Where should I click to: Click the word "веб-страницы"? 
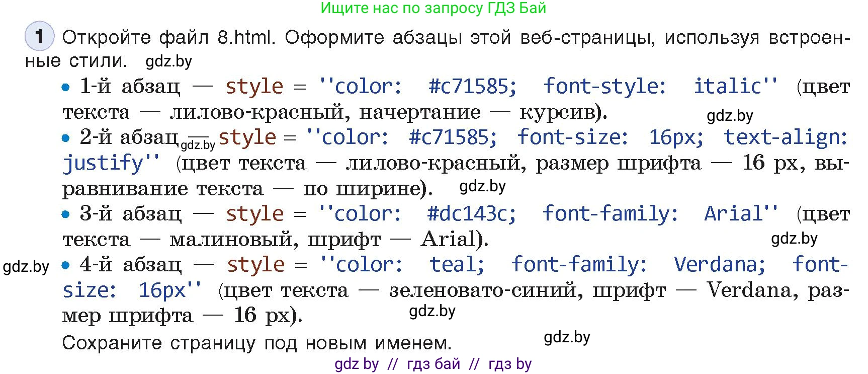click(587, 38)
